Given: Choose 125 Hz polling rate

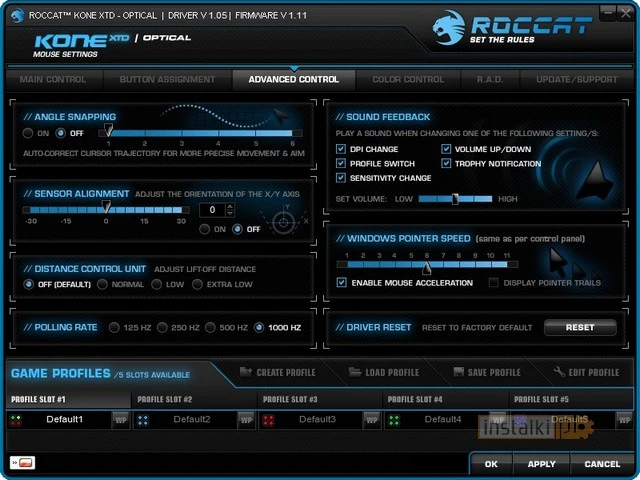Looking at the screenshot, I should [x=114, y=327].
